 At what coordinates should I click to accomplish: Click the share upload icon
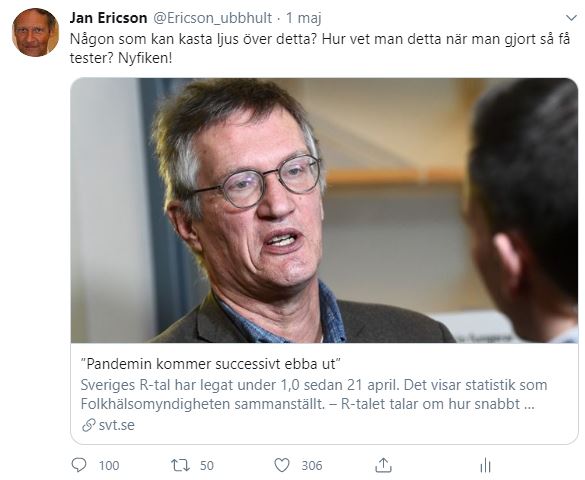point(383,465)
